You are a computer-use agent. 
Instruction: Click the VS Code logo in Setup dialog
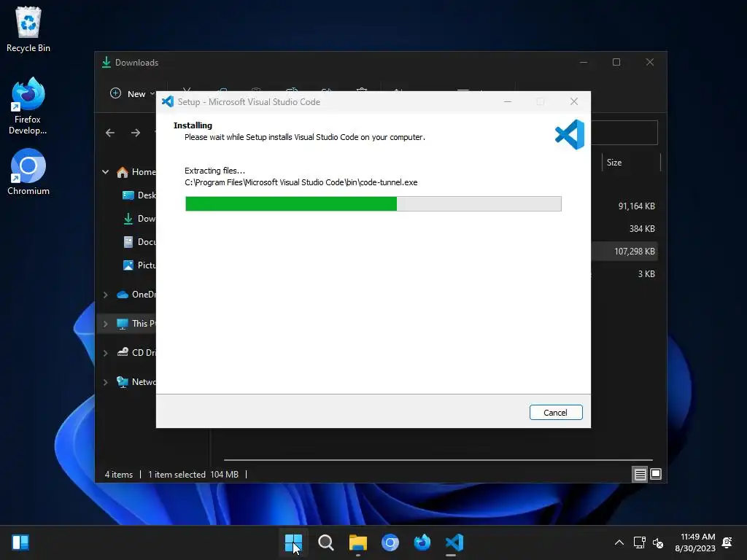tap(570, 135)
